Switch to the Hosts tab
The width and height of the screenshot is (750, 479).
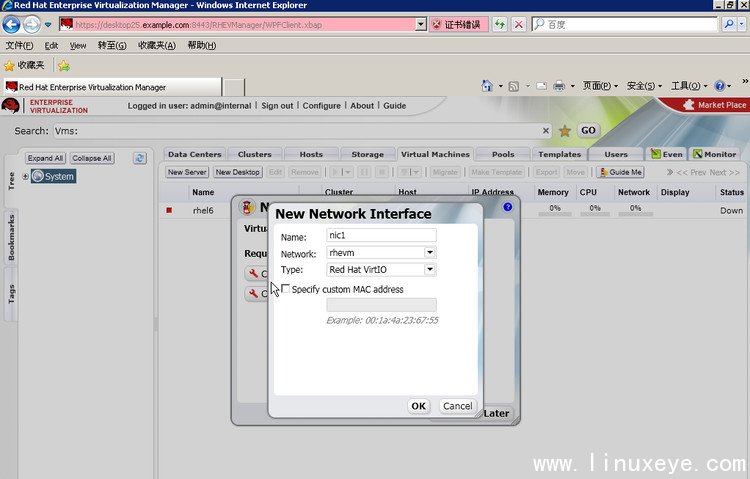(311, 154)
